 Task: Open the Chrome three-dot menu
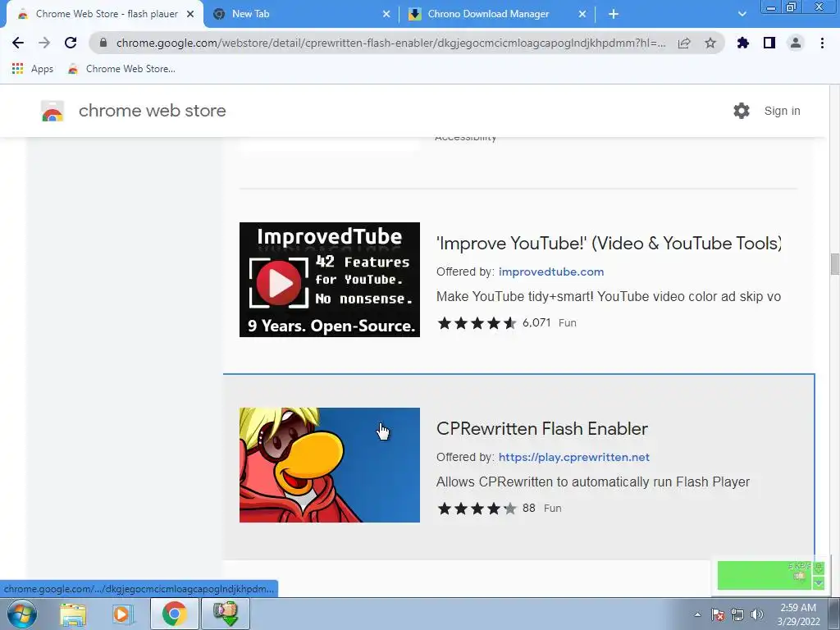[822, 43]
